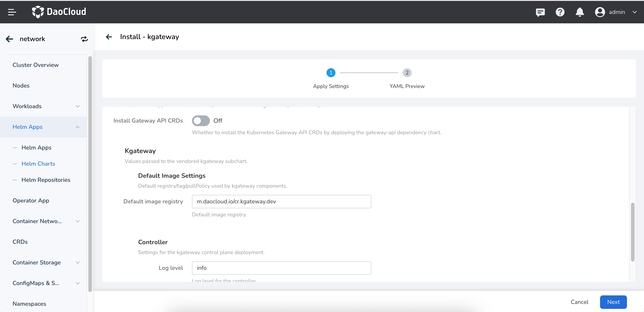Viewport: 644px width, 312px height.
Task: Open the notifications bell
Action: [579, 12]
